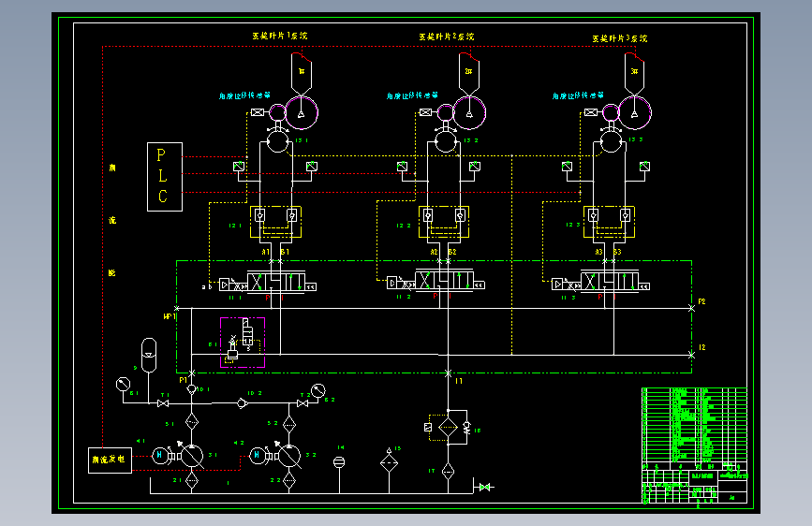Select filter symbol 5.1
Viewport: 812px width, 526px height.
coord(192,422)
